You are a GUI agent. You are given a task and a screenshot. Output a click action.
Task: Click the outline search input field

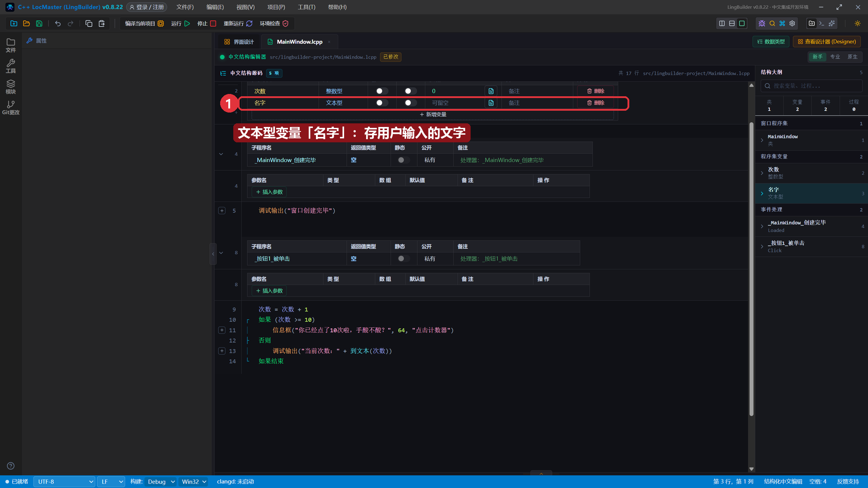point(811,86)
